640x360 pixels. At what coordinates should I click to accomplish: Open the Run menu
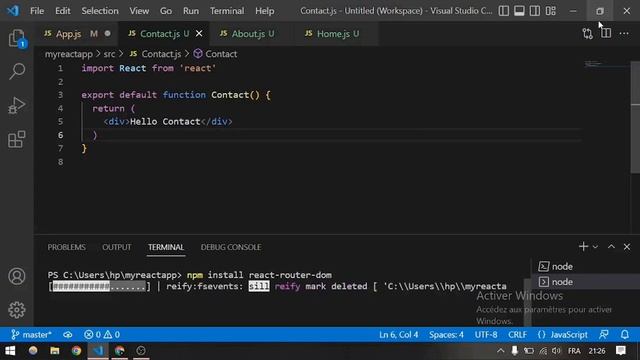tap(191, 11)
